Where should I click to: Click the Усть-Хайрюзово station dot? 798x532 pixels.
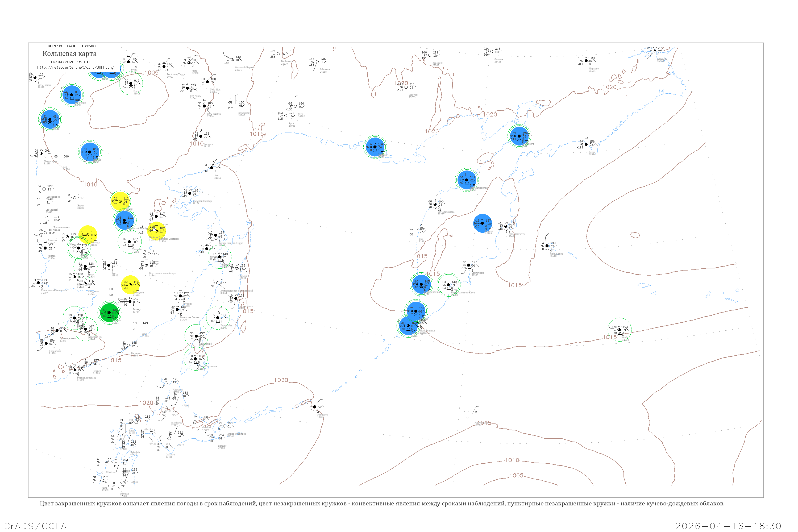point(435,204)
